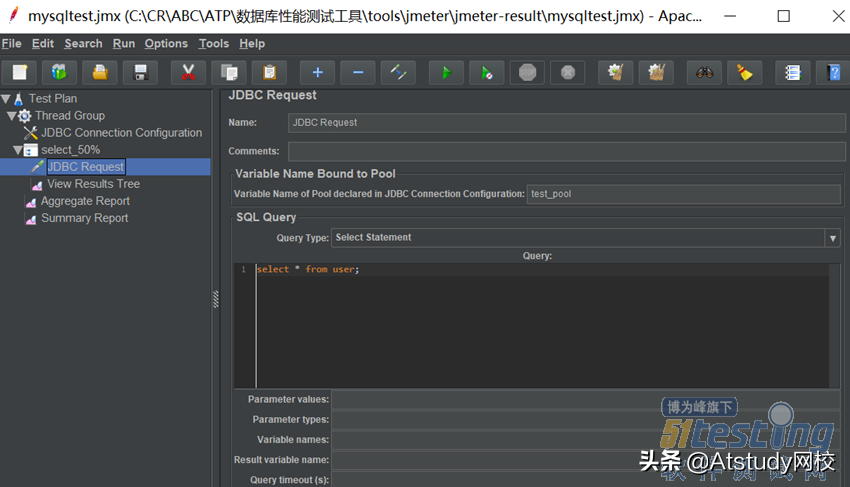850x487 pixels.
Task: Click the Stop test icon
Action: (527, 72)
